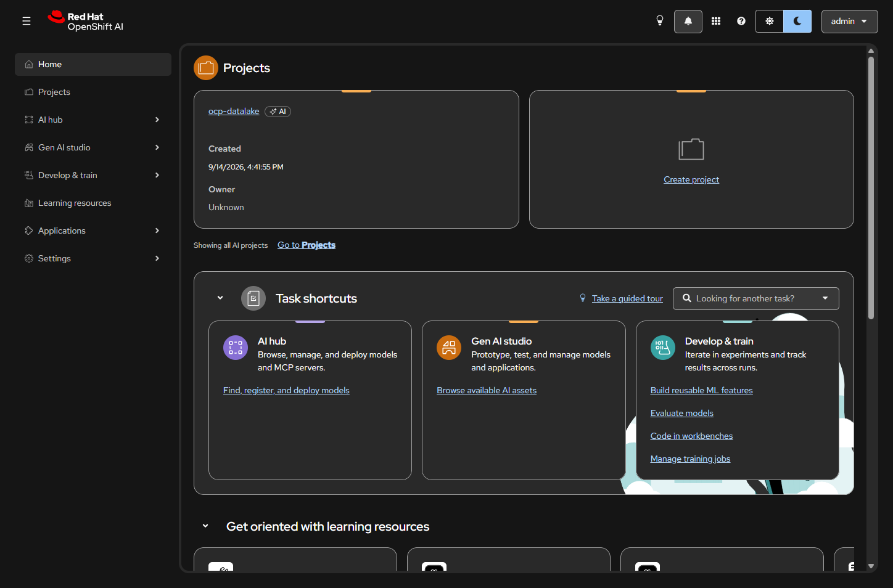Image resolution: width=893 pixels, height=588 pixels.
Task: Open the 'Looking for another task?' dropdown
Action: pos(755,298)
